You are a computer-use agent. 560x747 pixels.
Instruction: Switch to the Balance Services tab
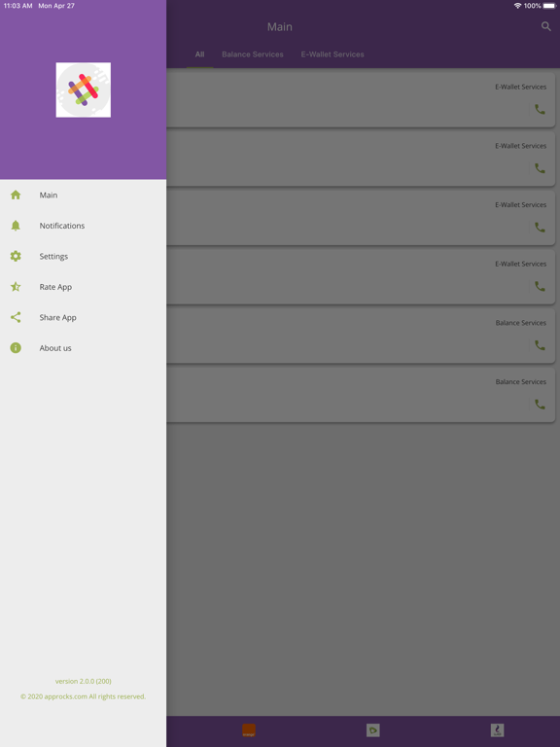tap(253, 54)
